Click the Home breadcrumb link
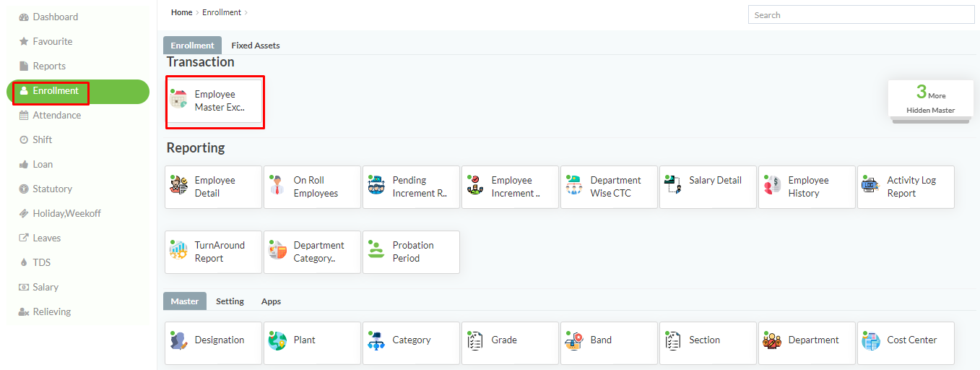 tap(181, 12)
